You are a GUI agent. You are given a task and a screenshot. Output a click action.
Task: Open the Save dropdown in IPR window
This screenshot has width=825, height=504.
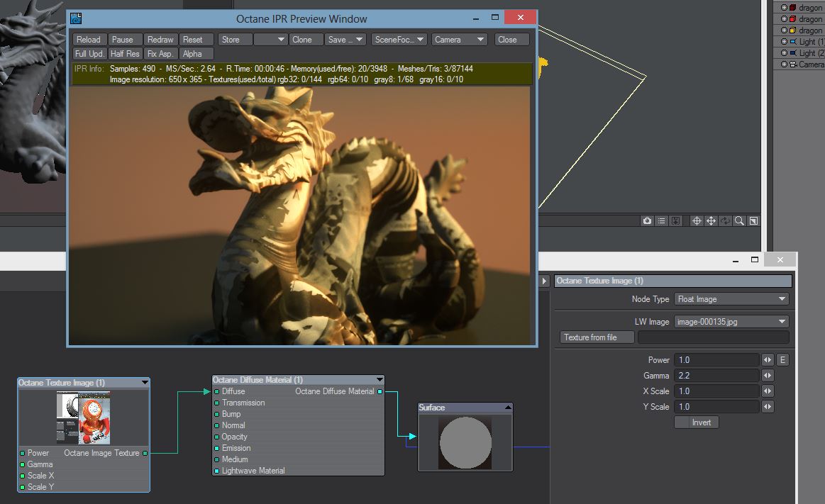coord(345,40)
